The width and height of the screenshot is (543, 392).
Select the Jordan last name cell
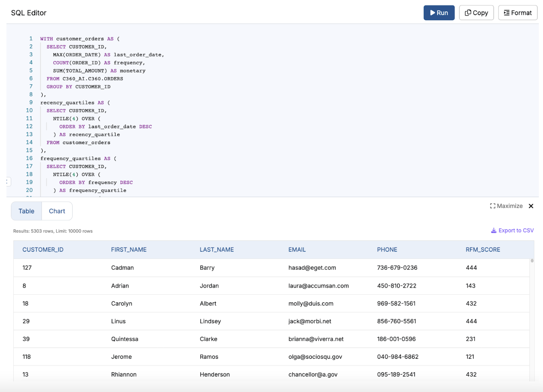click(x=209, y=286)
